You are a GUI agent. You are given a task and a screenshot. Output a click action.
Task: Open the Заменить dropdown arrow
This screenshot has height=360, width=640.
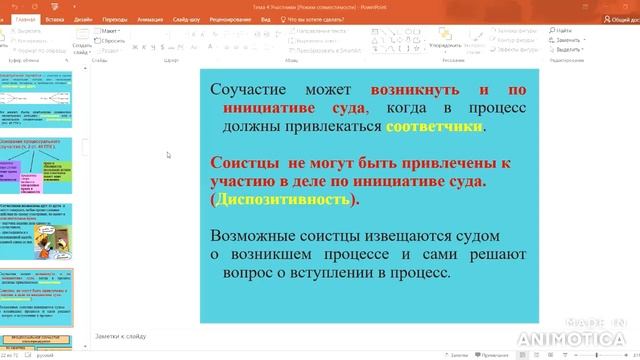pyautogui.click(x=584, y=40)
